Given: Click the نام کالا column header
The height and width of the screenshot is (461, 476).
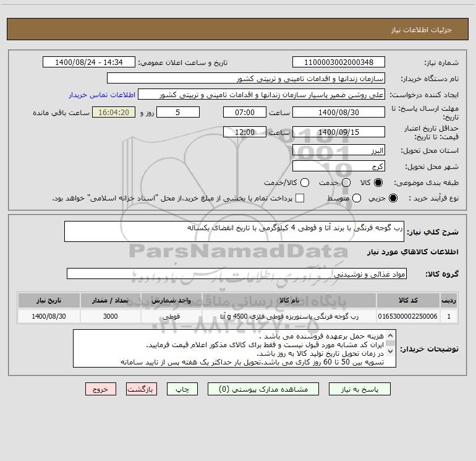Looking at the screenshot, I should [289, 300].
